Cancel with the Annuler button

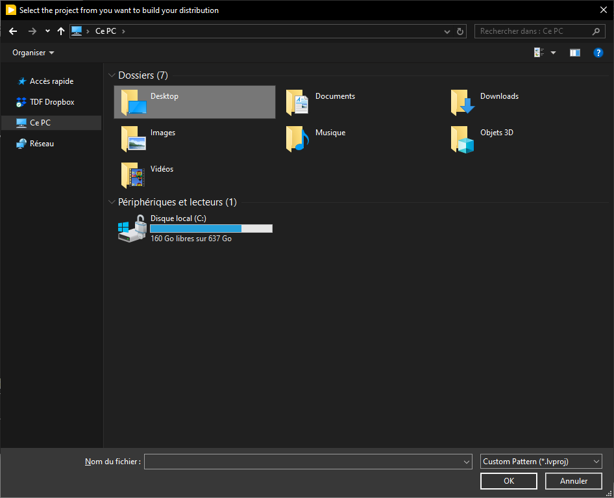click(574, 481)
